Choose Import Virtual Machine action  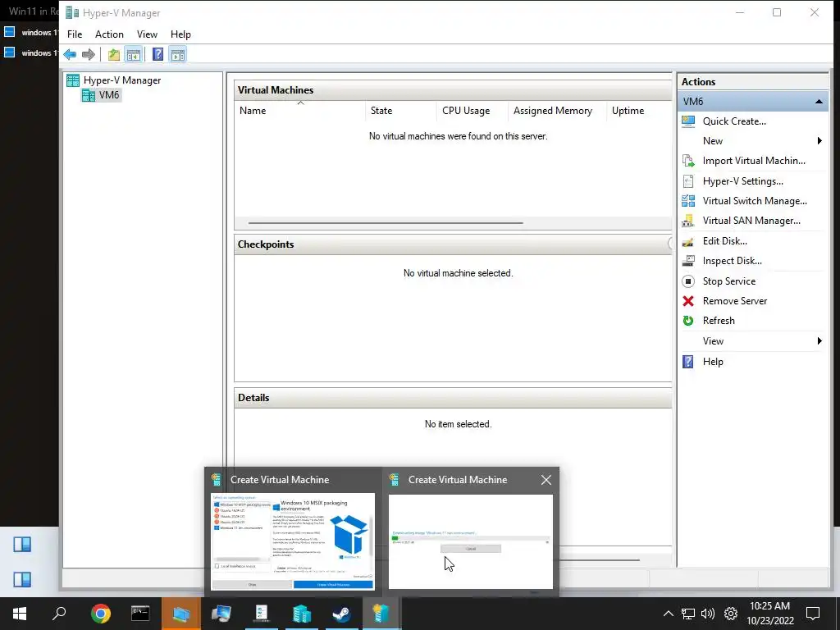click(x=753, y=161)
